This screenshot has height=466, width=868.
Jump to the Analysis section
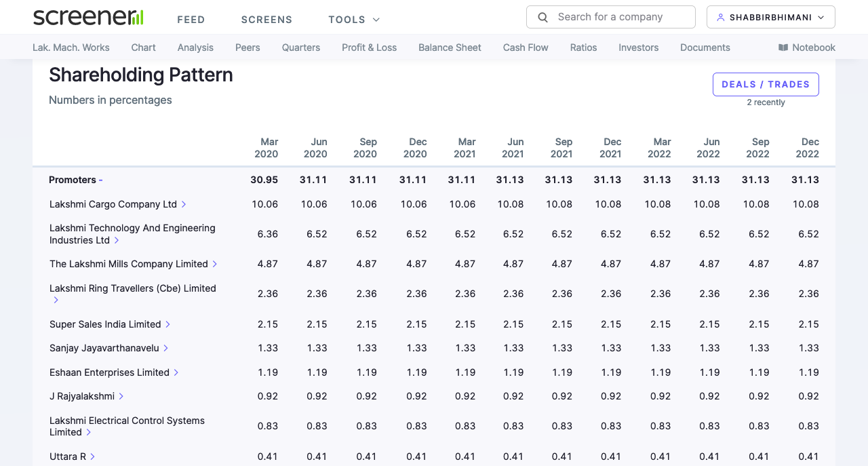195,47
